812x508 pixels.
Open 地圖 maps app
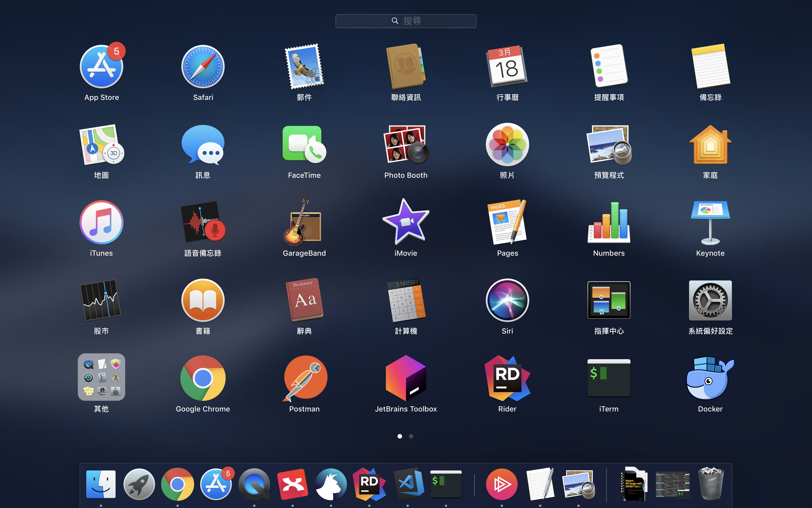(101, 144)
